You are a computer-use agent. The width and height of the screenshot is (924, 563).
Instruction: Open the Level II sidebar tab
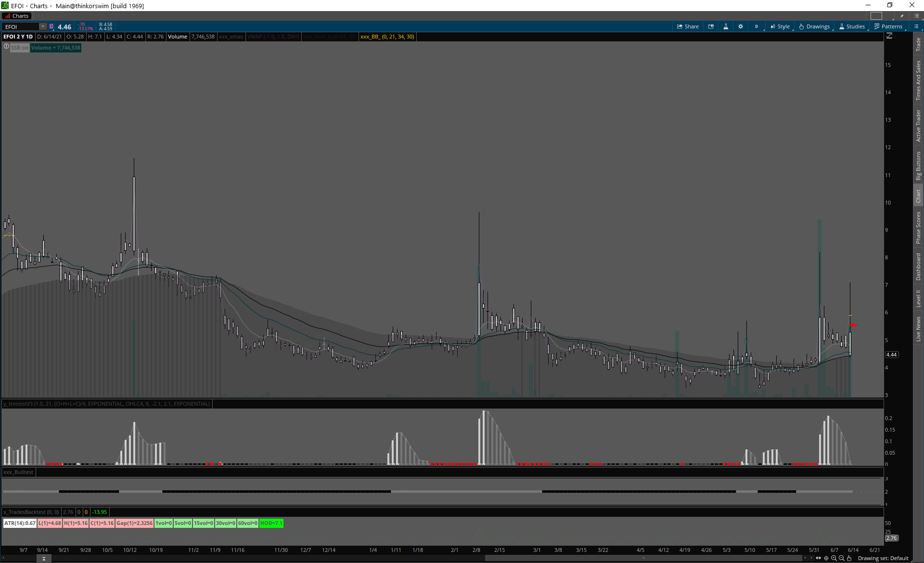click(x=918, y=298)
